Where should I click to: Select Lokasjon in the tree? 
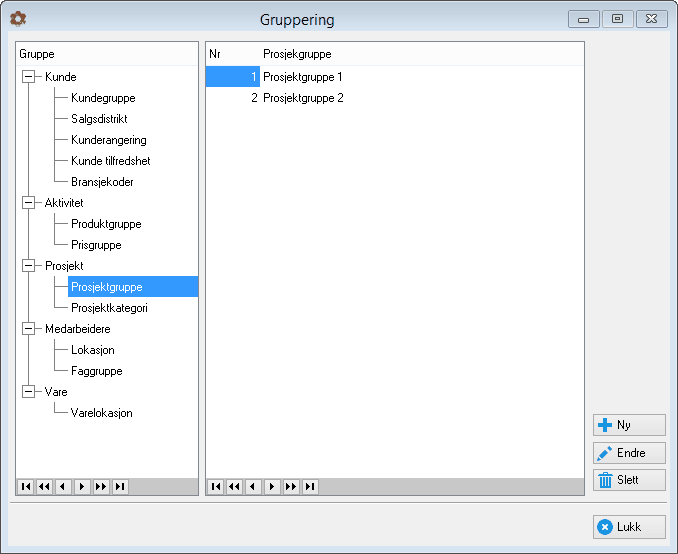[x=93, y=350]
